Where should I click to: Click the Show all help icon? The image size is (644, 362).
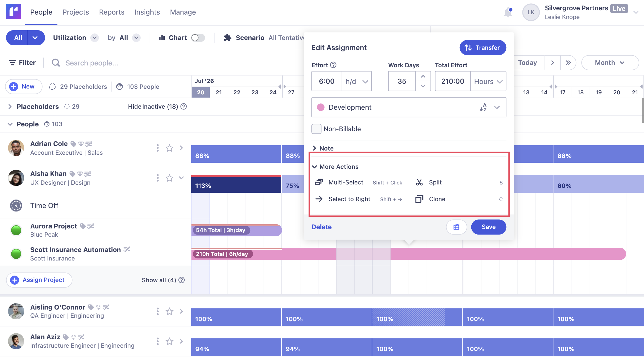coord(182,280)
